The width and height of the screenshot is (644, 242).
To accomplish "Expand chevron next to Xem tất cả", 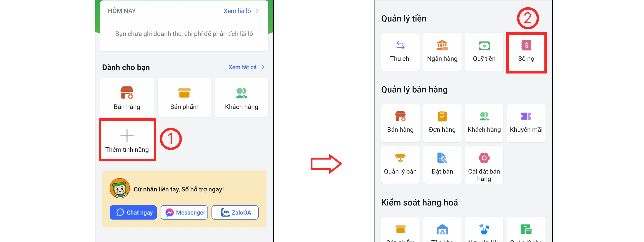I will (x=263, y=67).
